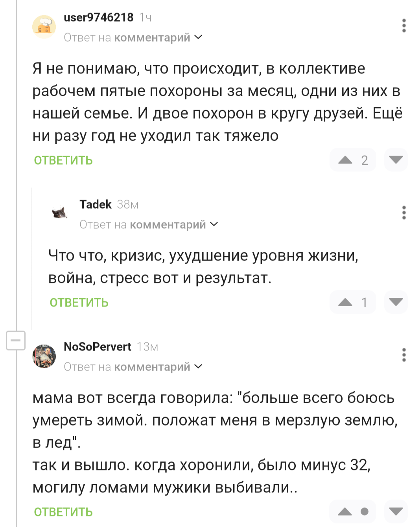Downvote NoSoPervert's comment
This screenshot has height=527, width=420.
coord(396,512)
